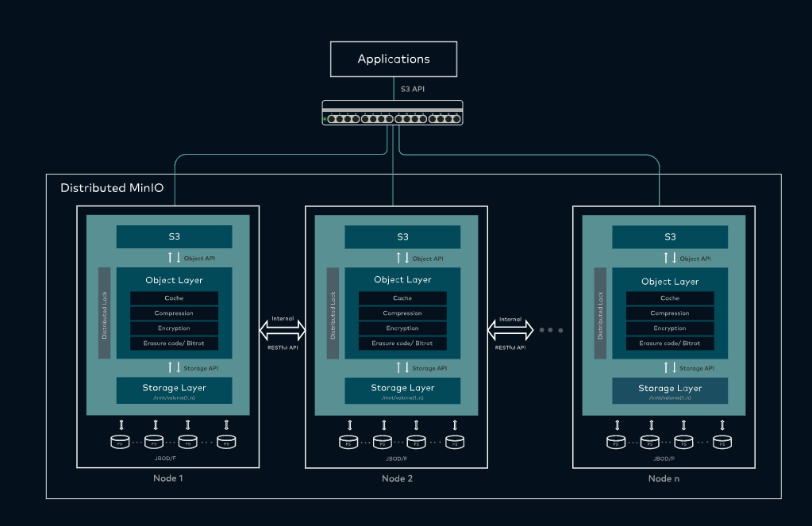Click the rightmost disk icon in Node 2

[455, 442]
